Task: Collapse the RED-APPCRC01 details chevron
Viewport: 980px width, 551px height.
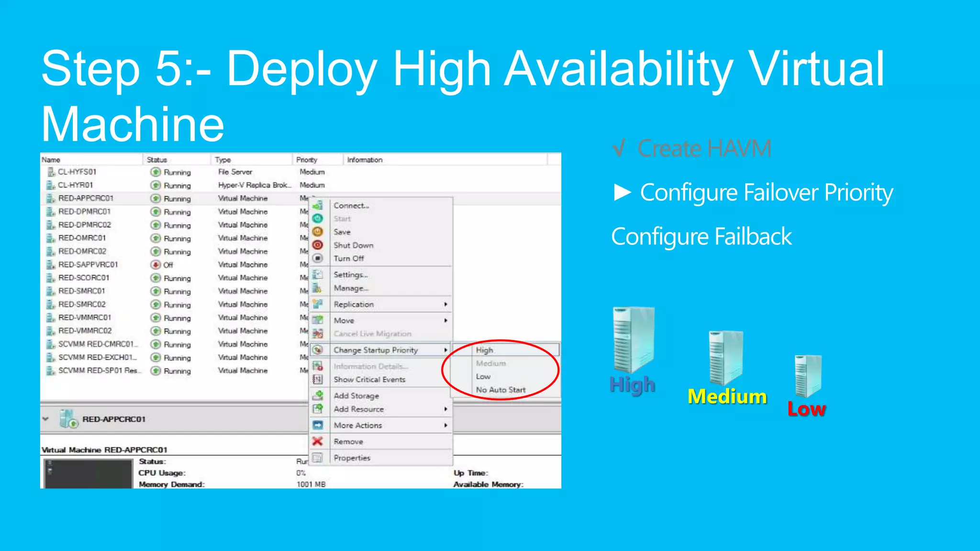Action: tap(46, 419)
